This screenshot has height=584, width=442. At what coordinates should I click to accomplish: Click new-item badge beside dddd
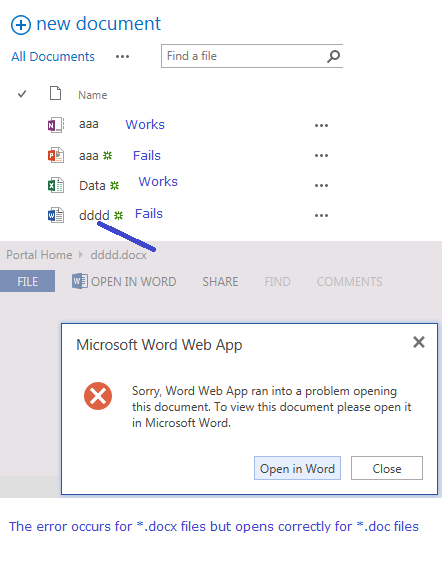point(118,215)
